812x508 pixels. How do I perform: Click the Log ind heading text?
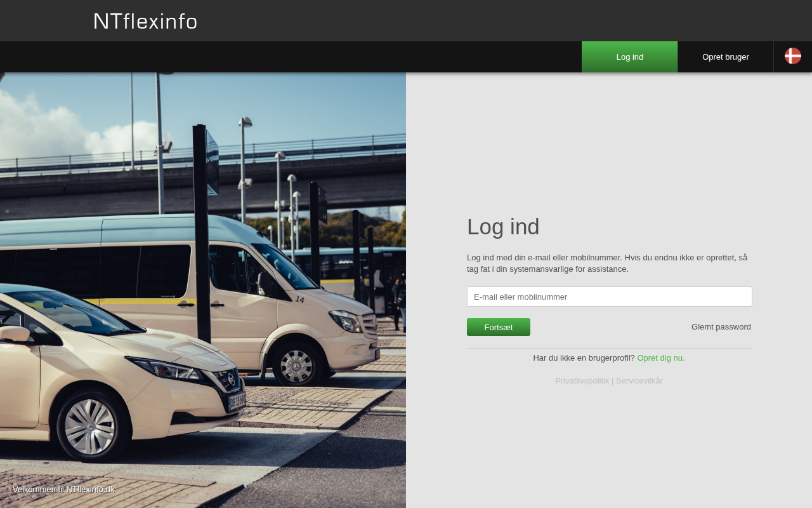pyautogui.click(x=503, y=227)
